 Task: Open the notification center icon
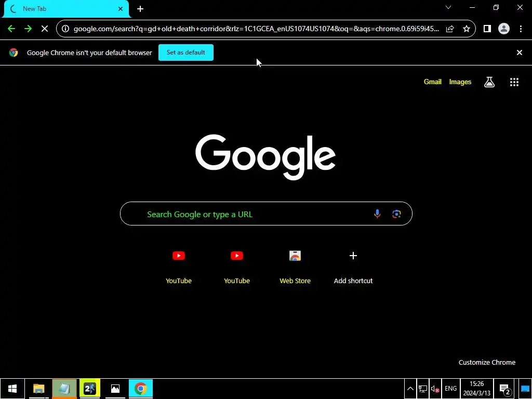(x=504, y=389)
